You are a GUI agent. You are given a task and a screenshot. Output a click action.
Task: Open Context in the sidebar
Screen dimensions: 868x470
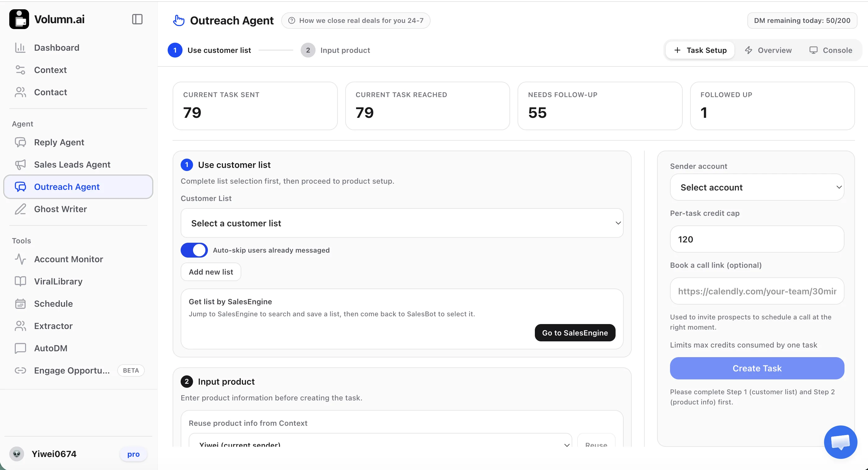pyautogui.click(x=78, y=70)
